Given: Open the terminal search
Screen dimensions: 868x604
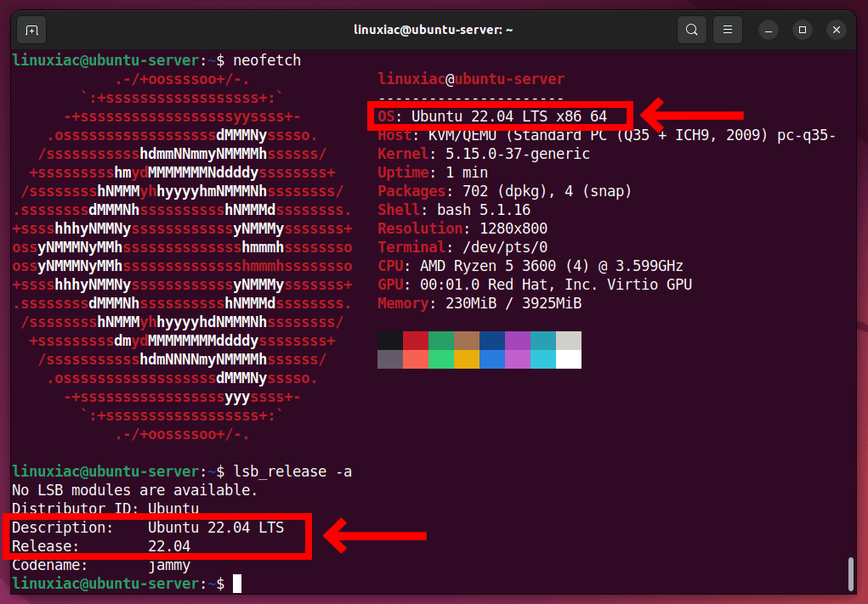Looking at the screenshot, I should [x=691, y=29].
